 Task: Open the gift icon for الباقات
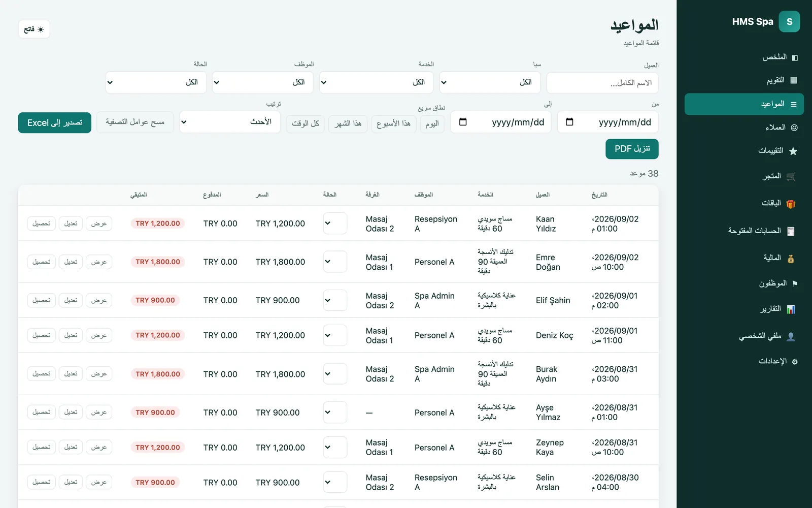791,204
